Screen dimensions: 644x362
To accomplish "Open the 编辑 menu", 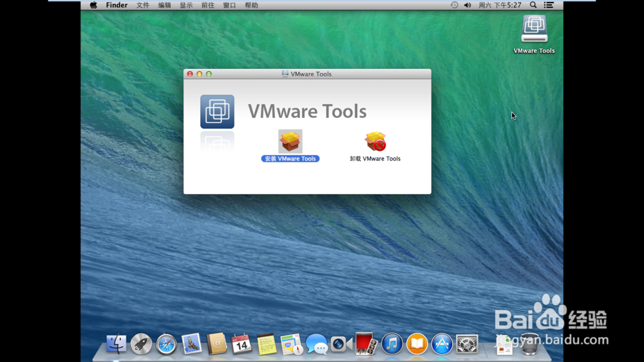I will (x=164, y=5).
